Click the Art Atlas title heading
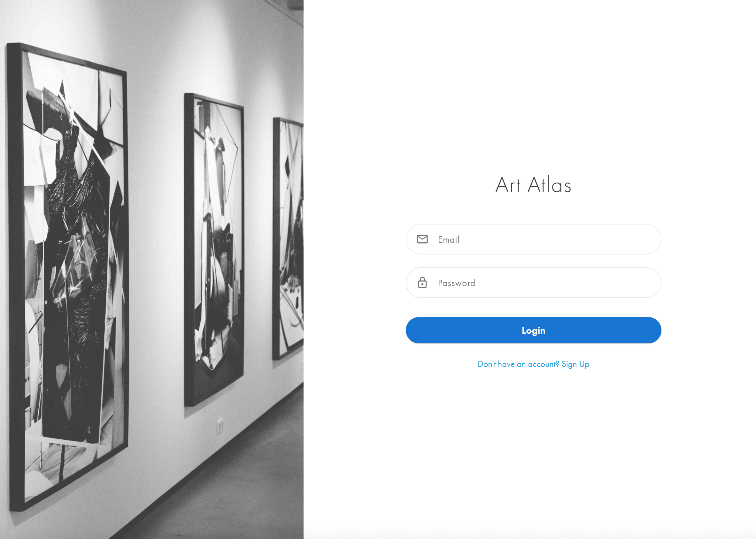 click(x=533, y=185)
